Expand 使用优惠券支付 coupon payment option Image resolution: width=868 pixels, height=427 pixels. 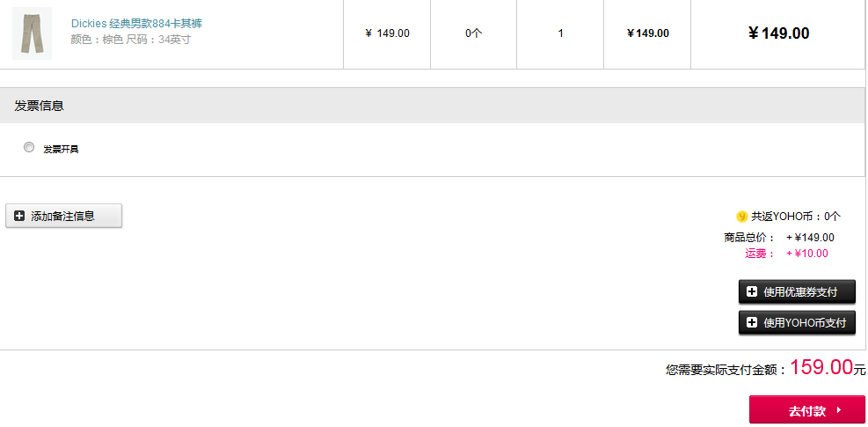click(x=797, y=291)
